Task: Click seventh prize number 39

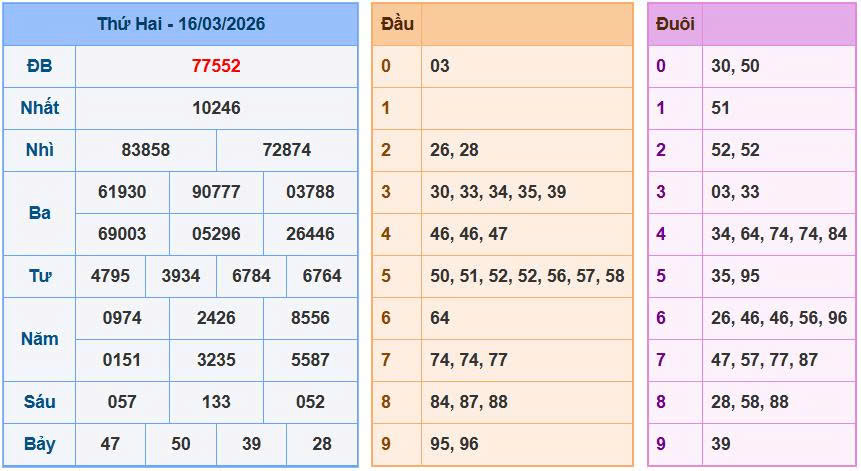Action: coord(251,444)
